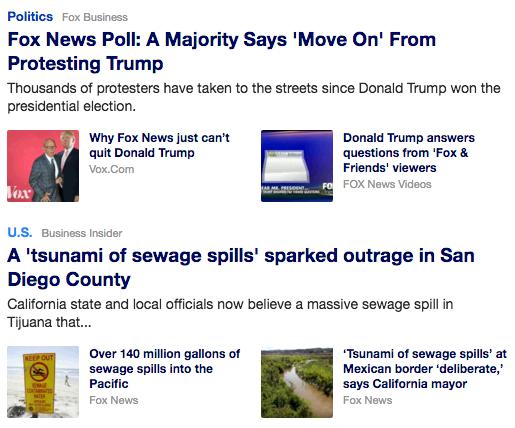Click the Vox.Com source label
The width and height of the screenshot is (515, 428).
point(112,169)
